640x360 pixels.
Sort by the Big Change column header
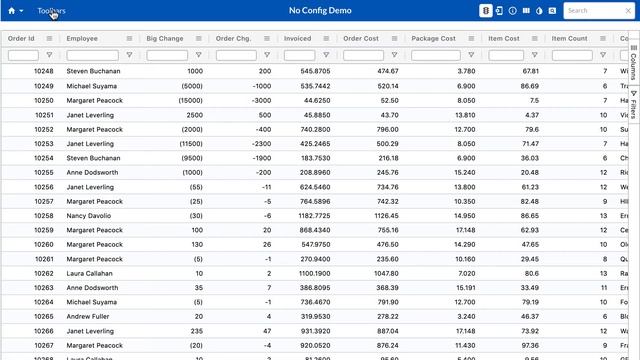point(165,38)
